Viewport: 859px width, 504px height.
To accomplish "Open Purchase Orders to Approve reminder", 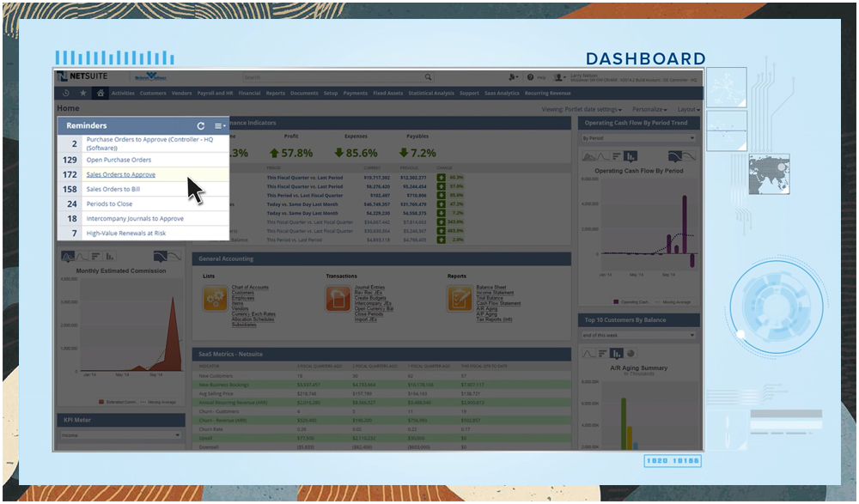I will coord(149,143).
